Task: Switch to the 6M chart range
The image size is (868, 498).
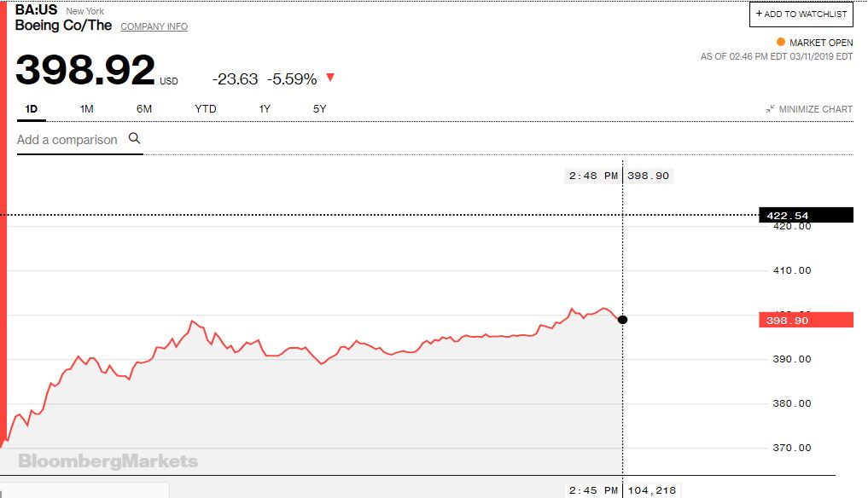Action: (144, 109)
